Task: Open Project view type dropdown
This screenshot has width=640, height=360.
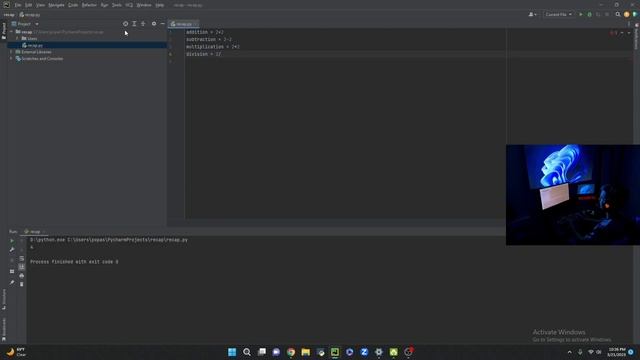Action: coord(25,24)
